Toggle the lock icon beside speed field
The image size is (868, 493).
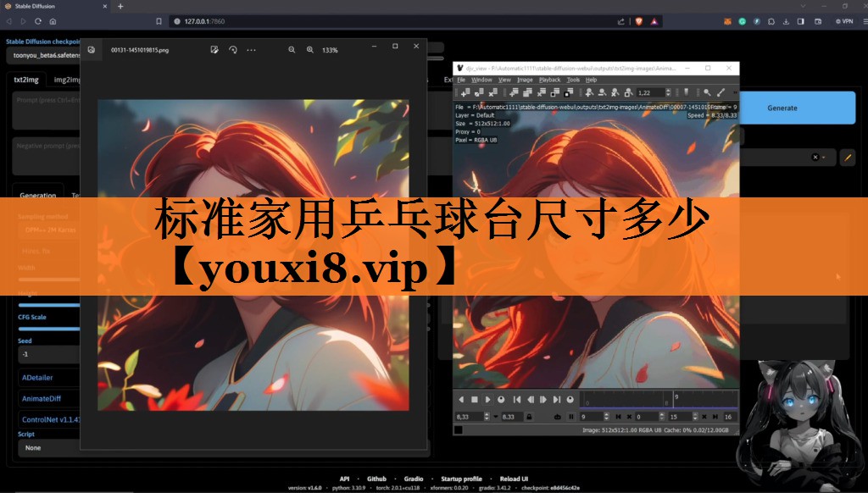click(x=529, y=417)
